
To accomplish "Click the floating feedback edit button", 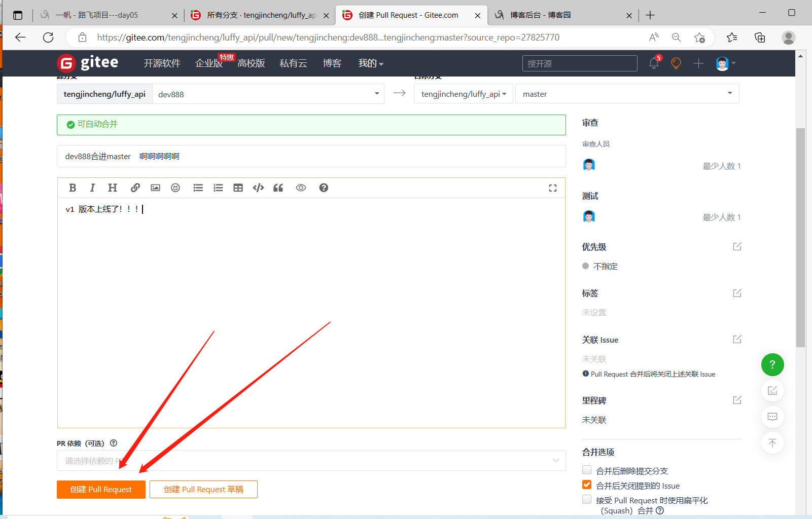I will click(x=772, y=391).
